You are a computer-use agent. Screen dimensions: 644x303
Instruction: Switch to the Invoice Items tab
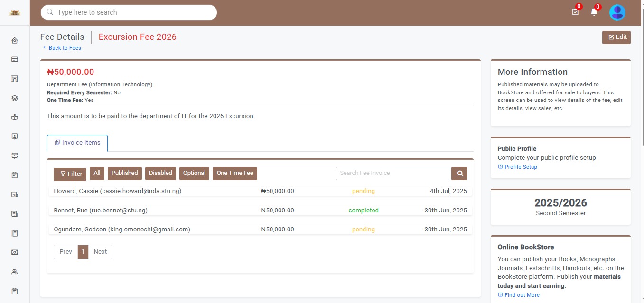(x=77, y=143)
